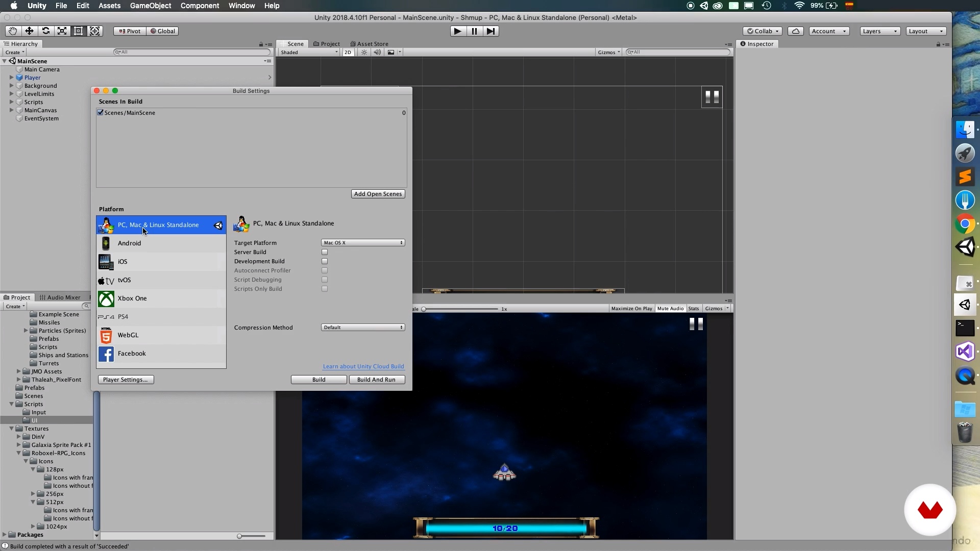Click Scene view search field
980x551 pixels.
(x=678, y=52)
